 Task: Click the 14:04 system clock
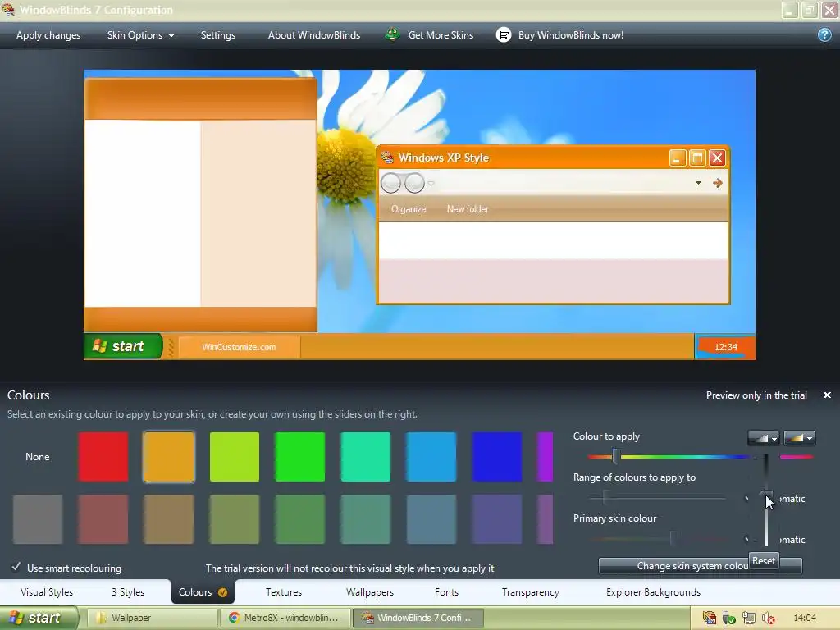(805, 618)
